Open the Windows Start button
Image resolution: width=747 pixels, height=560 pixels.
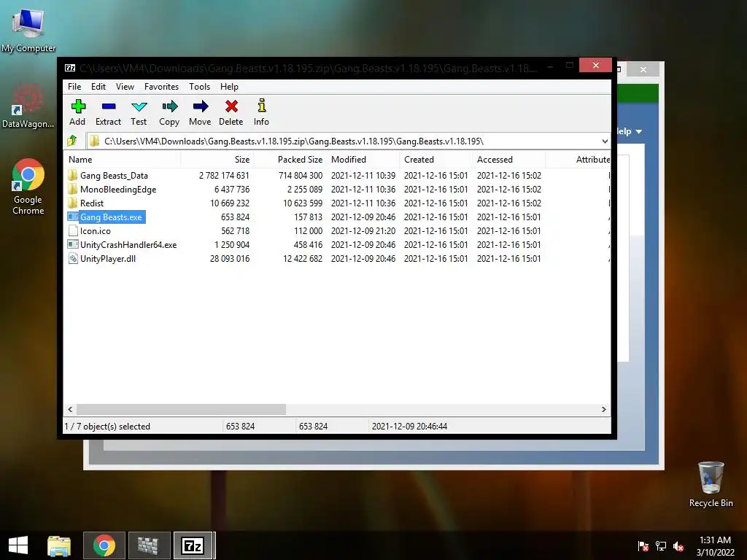tap(18, 545)
